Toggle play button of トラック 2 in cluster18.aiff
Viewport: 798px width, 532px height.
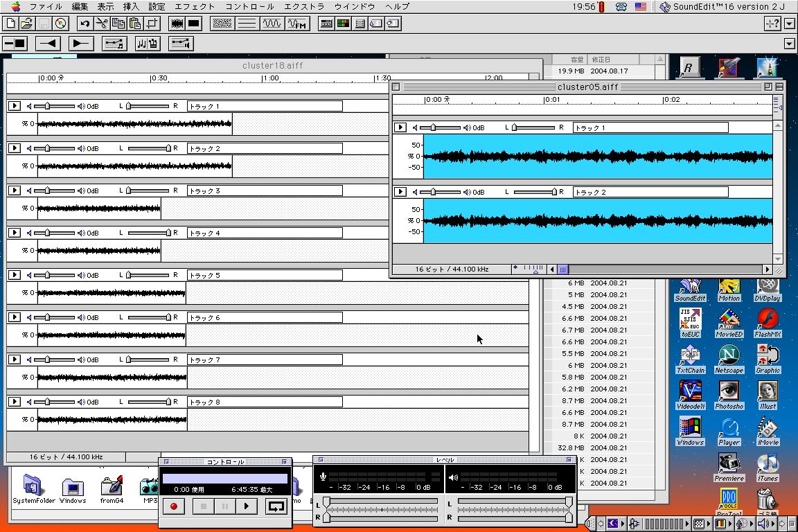pos(15,148)
